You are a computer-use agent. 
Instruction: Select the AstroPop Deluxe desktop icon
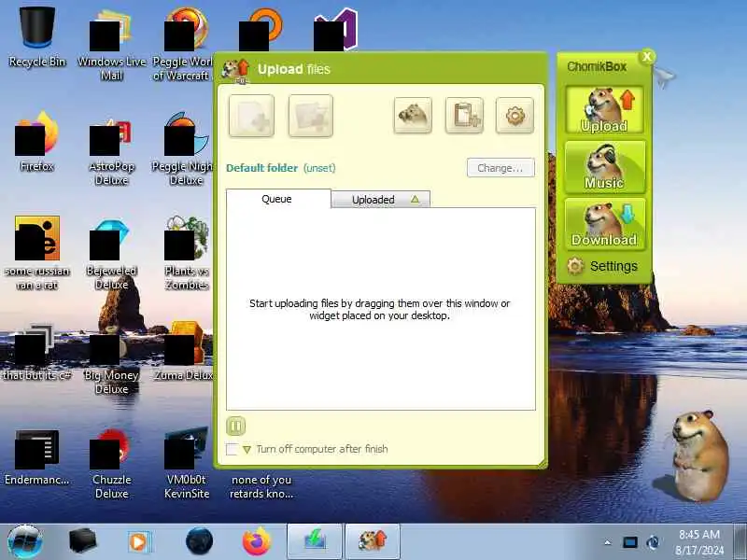(111, 151)
